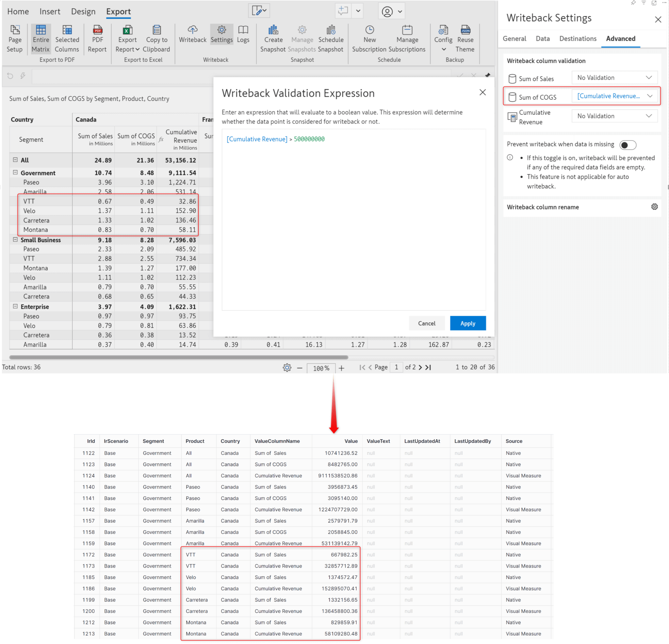
Task: Click the PDF Report icon
Action: [97, 30]
